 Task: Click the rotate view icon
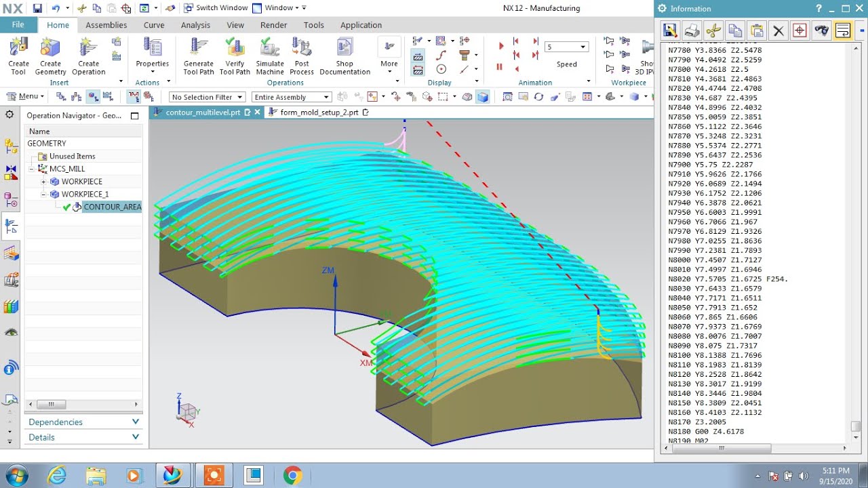(538, 97)
